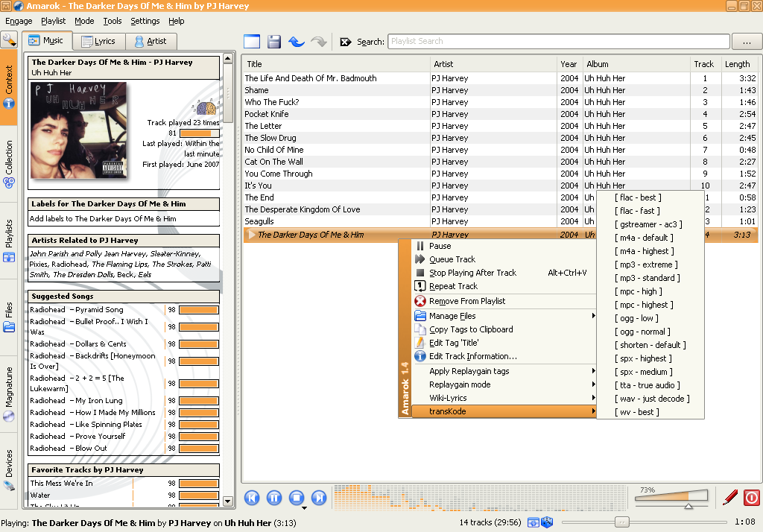The width and height of the screenshot is (763, 532).
Task: Click the gray redo arrow icon
Action: [x=319, y=42]
